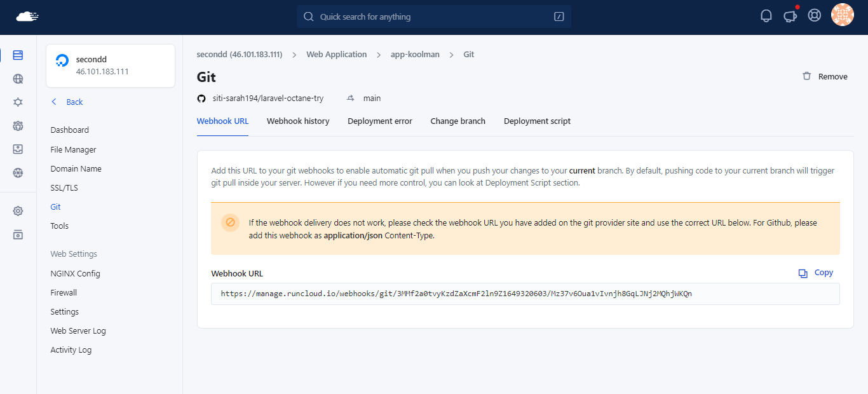
Task: Open the notifications bell
Action: 766,16
